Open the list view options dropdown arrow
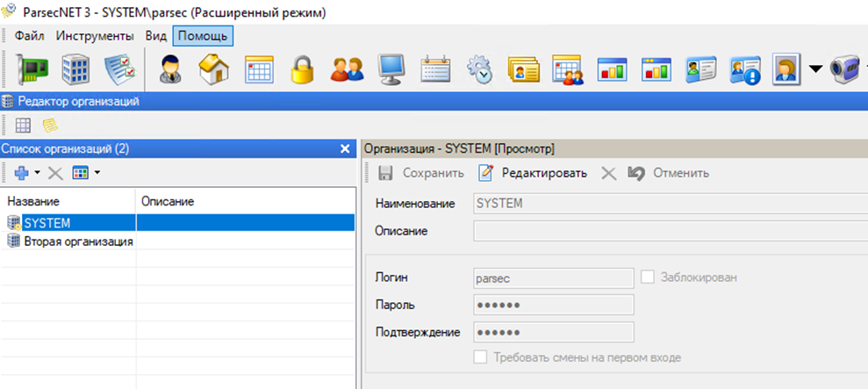868x389 pixels. (97, 174)
